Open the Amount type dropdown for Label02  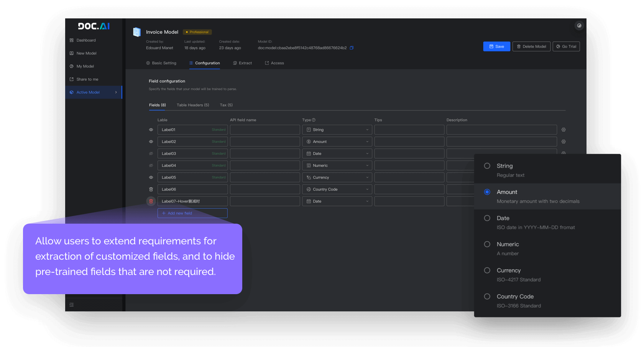[337, 141]
